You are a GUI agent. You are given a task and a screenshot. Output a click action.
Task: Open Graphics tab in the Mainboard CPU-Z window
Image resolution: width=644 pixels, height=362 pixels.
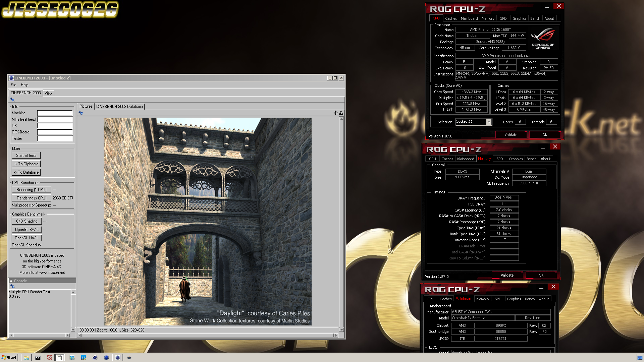coord(514,299)
